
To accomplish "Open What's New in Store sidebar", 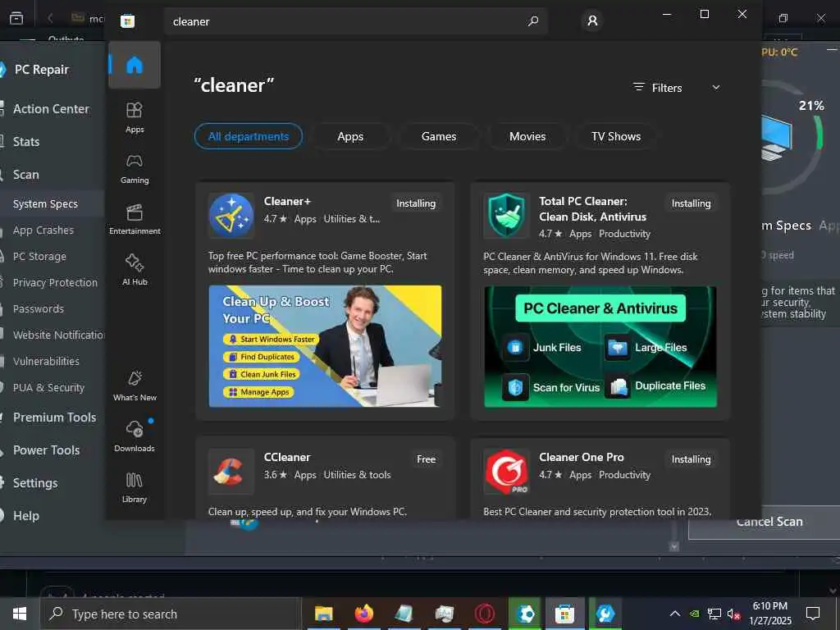I will [135, 386].
